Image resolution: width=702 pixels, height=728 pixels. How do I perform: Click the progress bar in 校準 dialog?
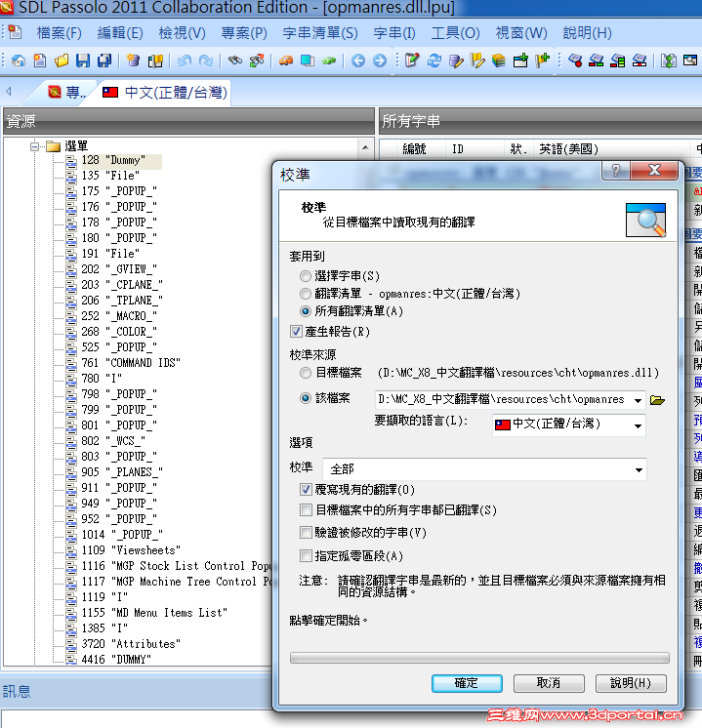tap(479, 658)
